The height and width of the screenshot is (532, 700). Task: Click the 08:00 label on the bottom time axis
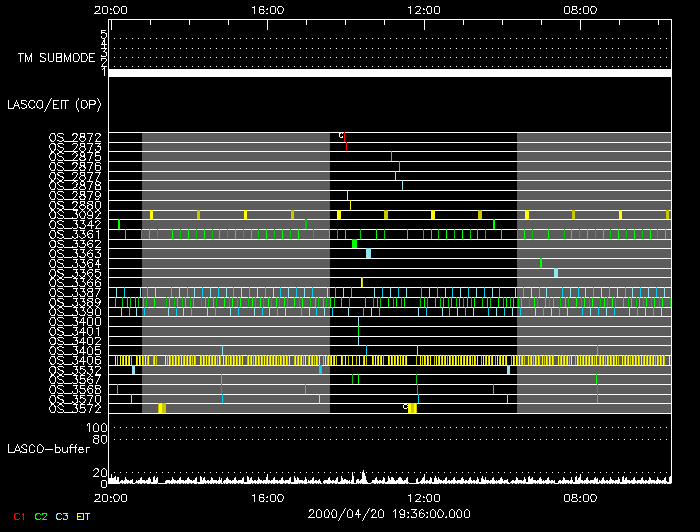(580, 496)
